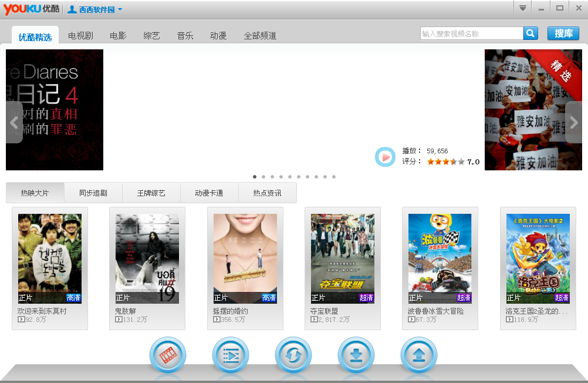Screen dimensions: 588x383
Task: Click the play count 118.9万
Action: pos(522,320)
